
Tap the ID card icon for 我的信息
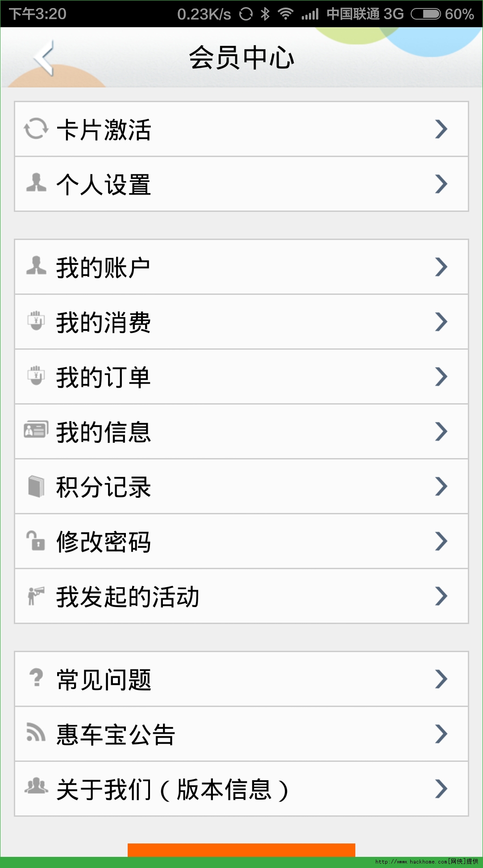[36, 430]
